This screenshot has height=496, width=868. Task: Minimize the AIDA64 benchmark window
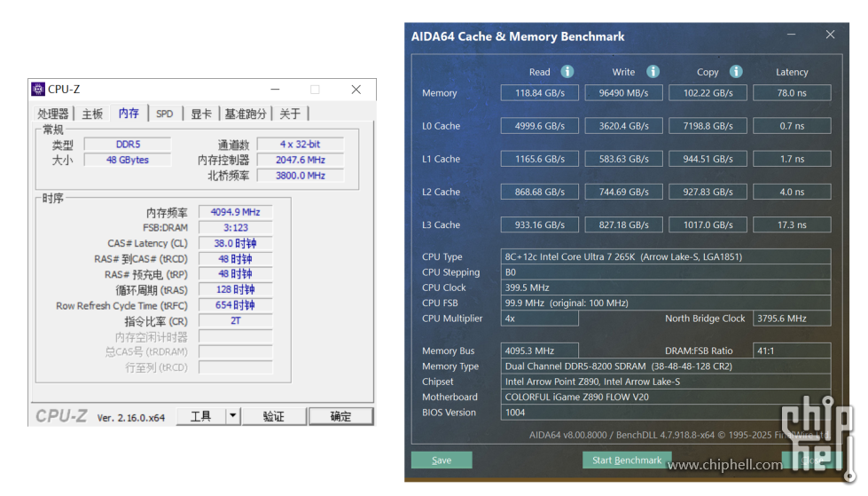click(791, 35)
